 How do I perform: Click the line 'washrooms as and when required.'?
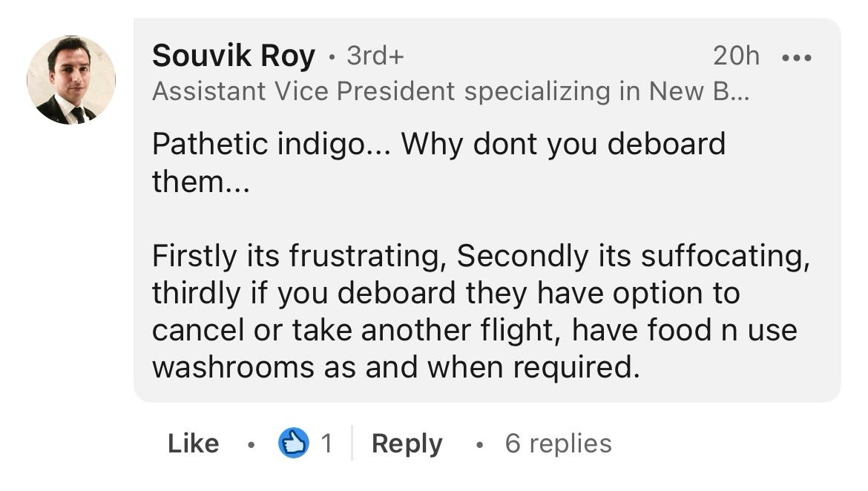[396, 368]
